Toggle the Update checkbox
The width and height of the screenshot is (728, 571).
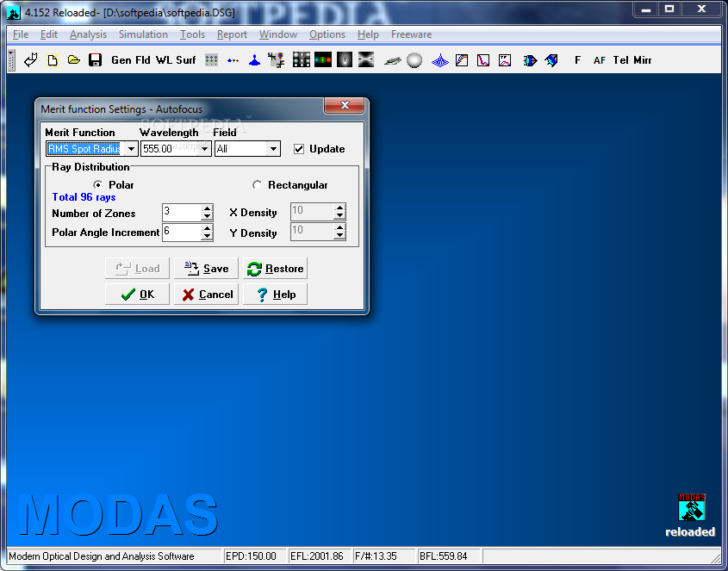(x=299, y=149)
